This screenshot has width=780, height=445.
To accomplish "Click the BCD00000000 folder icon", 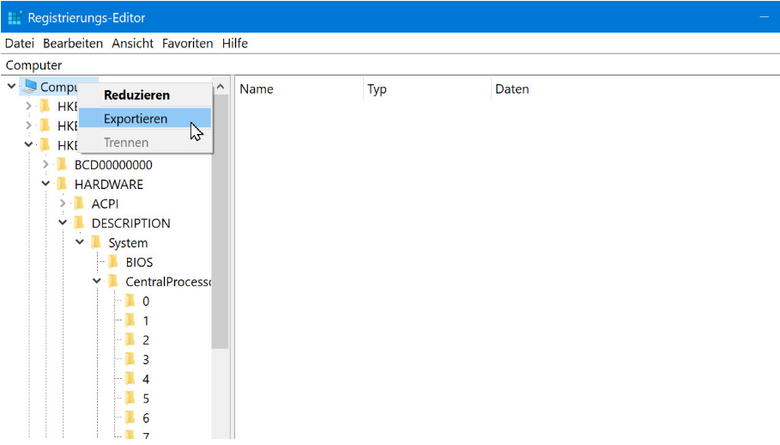I will pos(62,165).
